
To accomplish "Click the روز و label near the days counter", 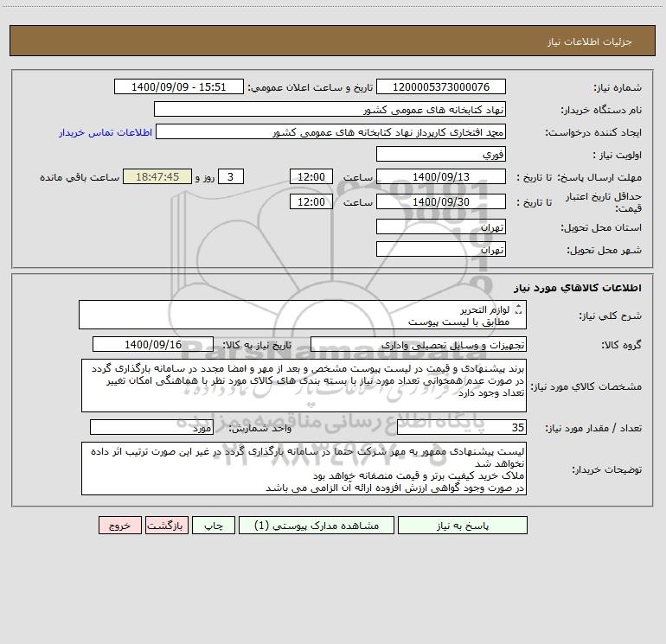I will (x=205, y=177).
